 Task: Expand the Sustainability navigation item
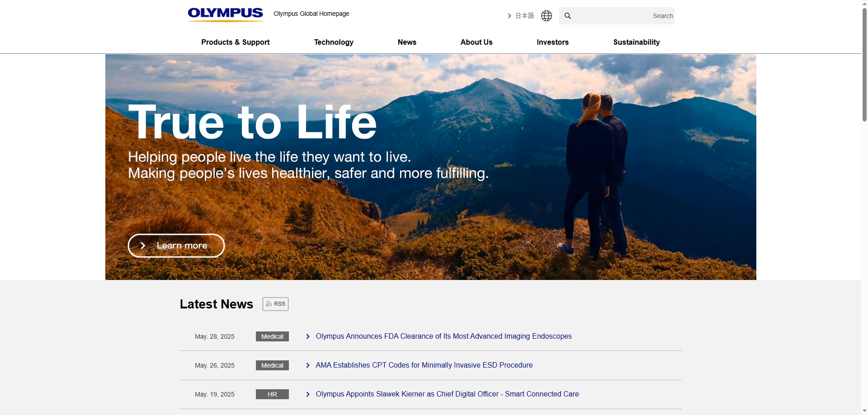636,42
